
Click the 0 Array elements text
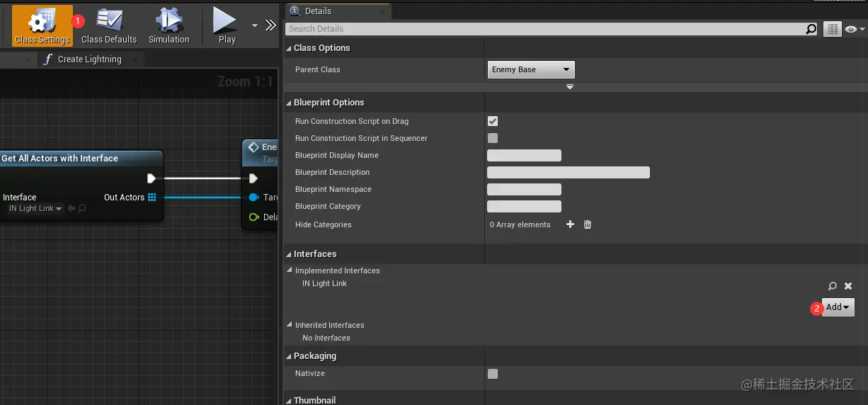pyautogui.click(x=520, y=224)
